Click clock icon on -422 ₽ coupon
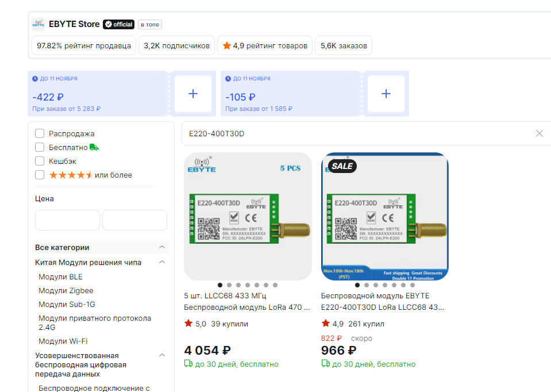 coord(35,79)
